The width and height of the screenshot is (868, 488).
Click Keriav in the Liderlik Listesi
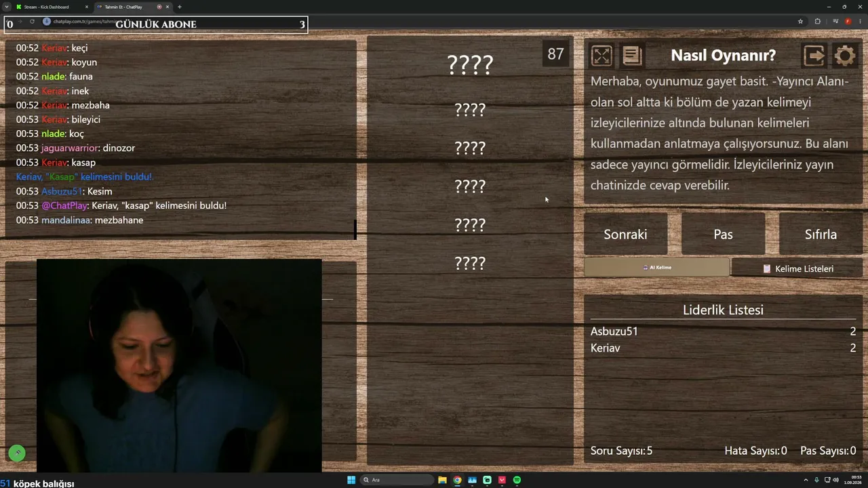605,348
